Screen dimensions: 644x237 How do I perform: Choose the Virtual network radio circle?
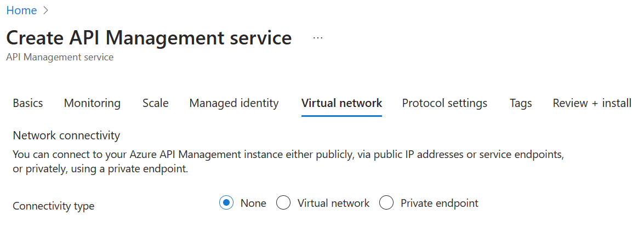click(283, 203)
